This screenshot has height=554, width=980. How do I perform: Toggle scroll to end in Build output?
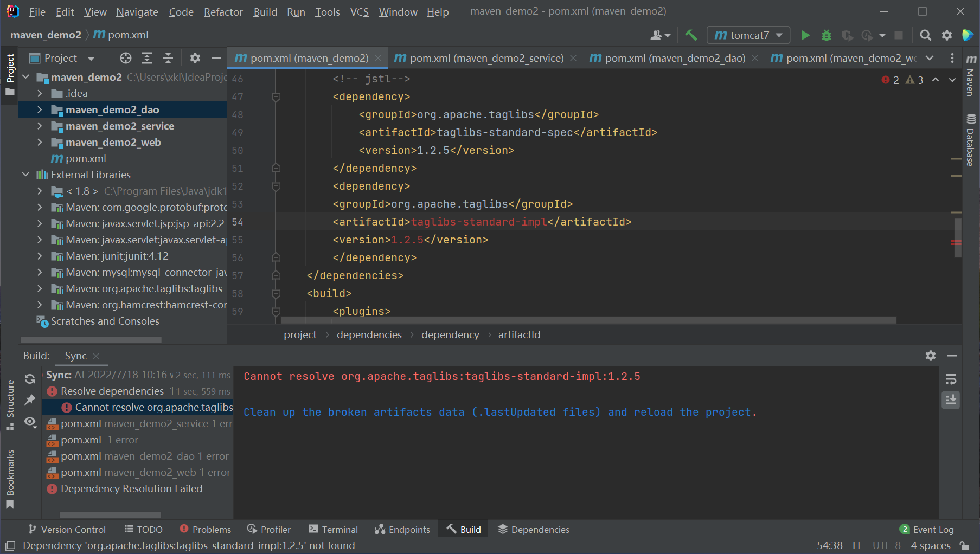pyautogui.click(x=951, y=400)
